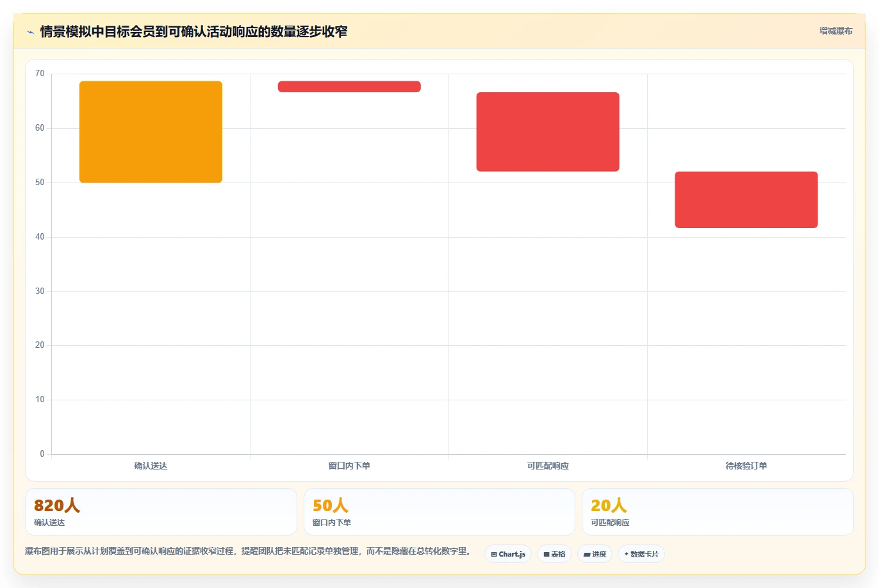Click the y-axis value 70

(x=40, y=74)
